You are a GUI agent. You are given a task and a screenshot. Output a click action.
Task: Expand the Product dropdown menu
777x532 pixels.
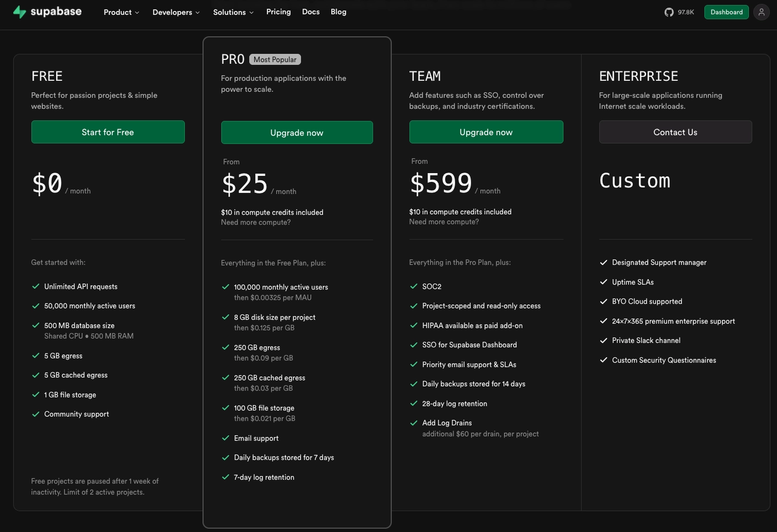click(x=121, y=12)
